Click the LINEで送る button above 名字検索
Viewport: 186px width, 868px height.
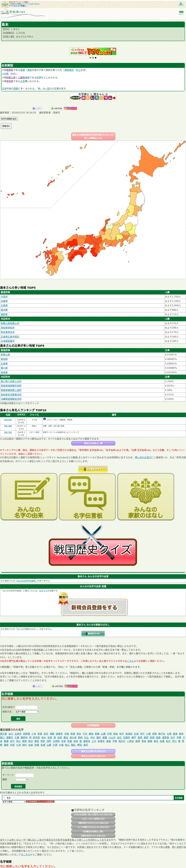57,686
